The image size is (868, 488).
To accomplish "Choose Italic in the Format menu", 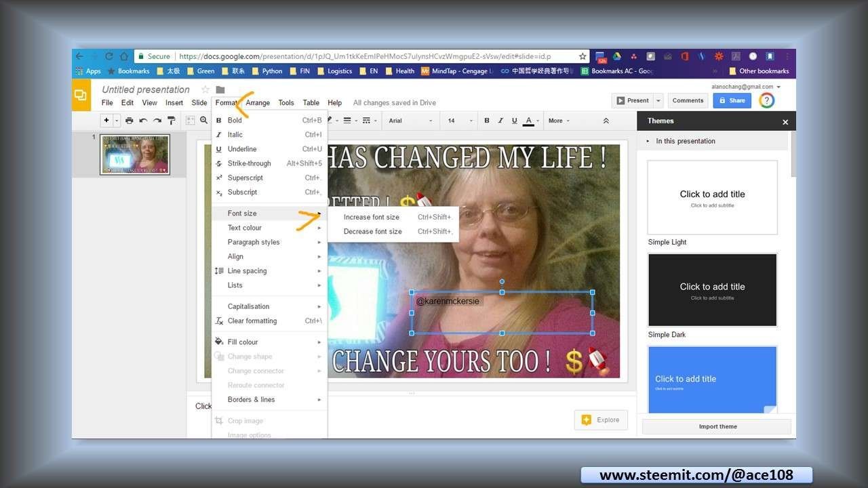I will [x=269, y=135].
